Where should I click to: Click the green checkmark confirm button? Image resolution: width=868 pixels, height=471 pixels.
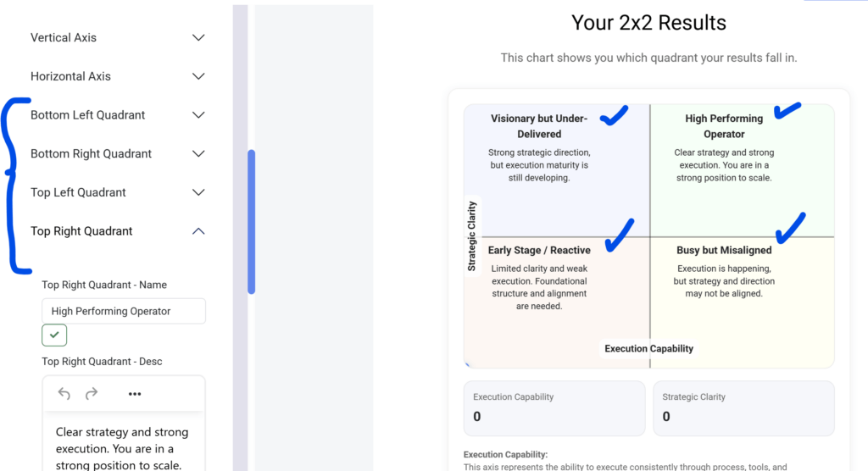click(54, 335)
